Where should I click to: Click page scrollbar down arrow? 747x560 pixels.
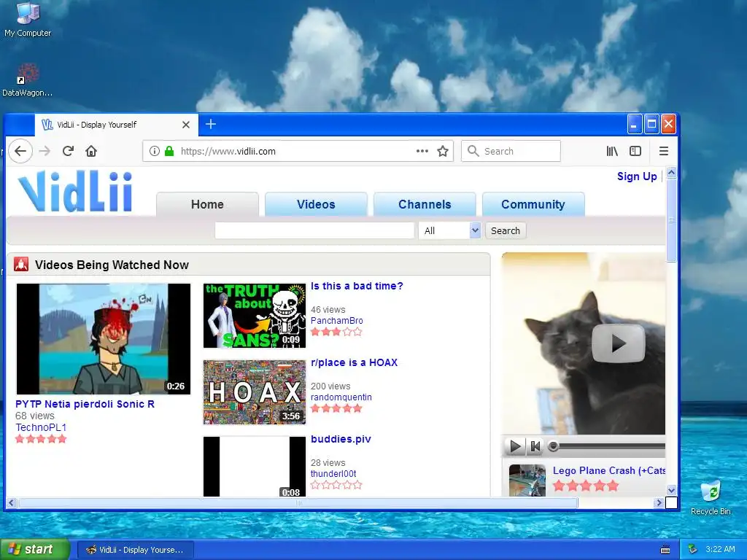point(671,491)
